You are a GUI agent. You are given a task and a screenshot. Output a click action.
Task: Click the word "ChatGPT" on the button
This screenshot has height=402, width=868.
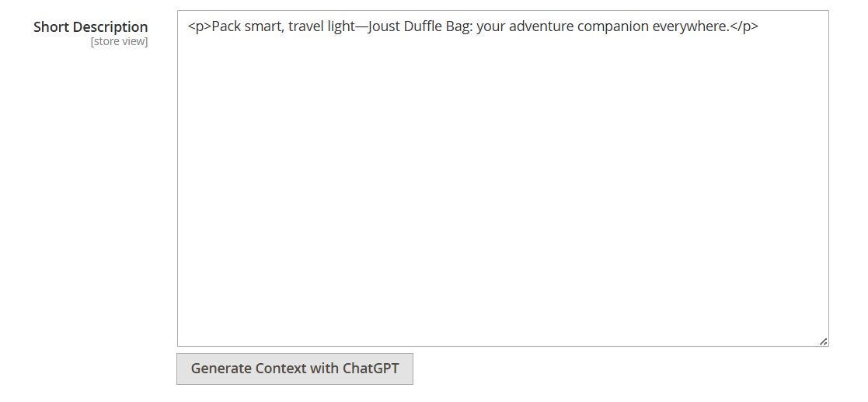pos(371,369)
